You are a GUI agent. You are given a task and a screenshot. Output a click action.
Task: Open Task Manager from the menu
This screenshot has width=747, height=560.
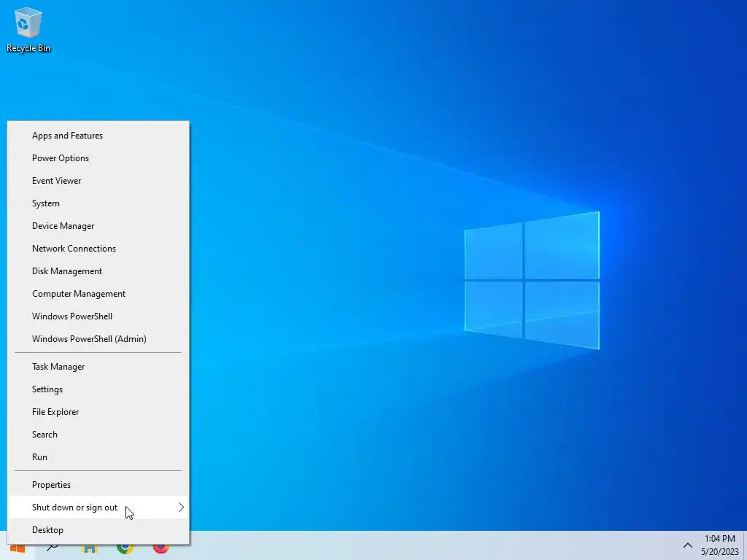pos(98,367)
